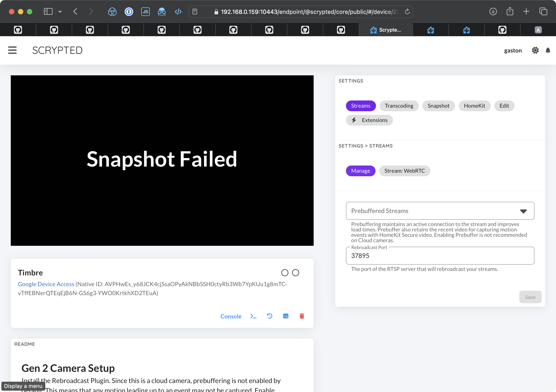
Task: Select the Extensions lightning chip
Action: [369, 120]
